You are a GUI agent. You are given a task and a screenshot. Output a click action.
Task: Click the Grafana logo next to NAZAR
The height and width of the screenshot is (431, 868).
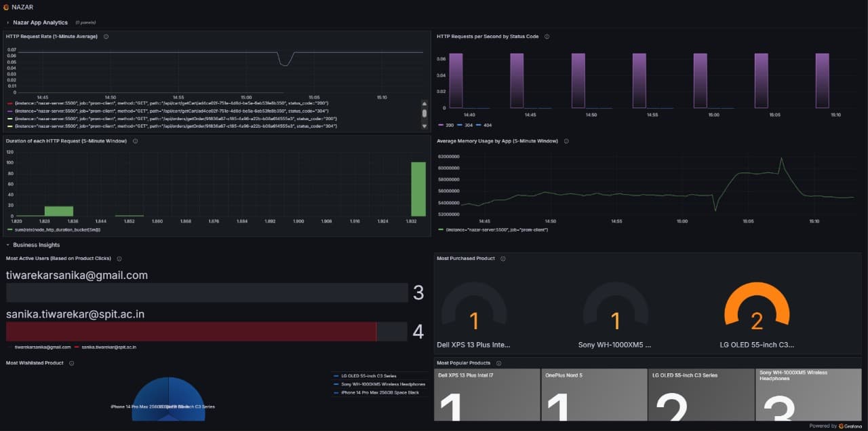5,7
